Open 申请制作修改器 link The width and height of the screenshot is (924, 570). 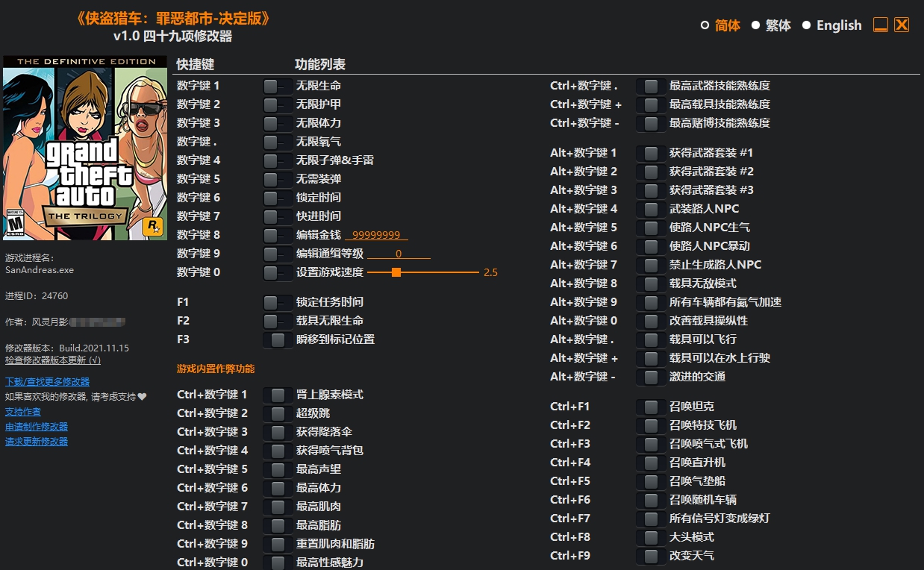point(37,427)
